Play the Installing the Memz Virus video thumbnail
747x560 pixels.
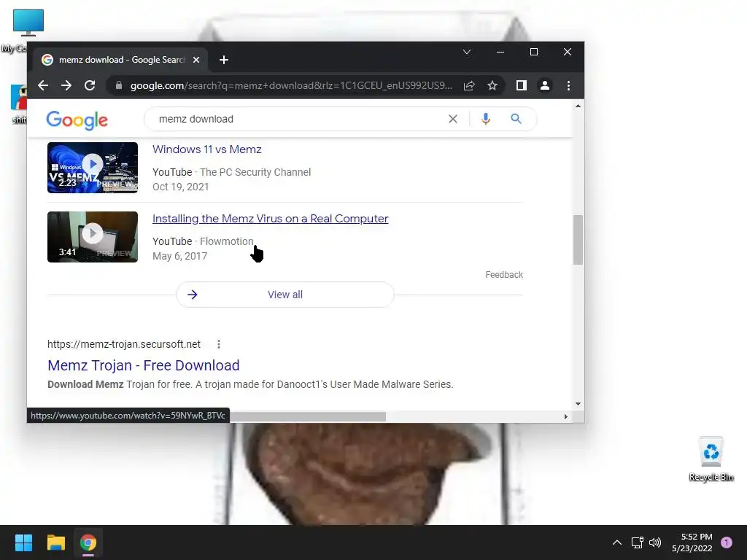pyautogui.click(x=93, y=237)
